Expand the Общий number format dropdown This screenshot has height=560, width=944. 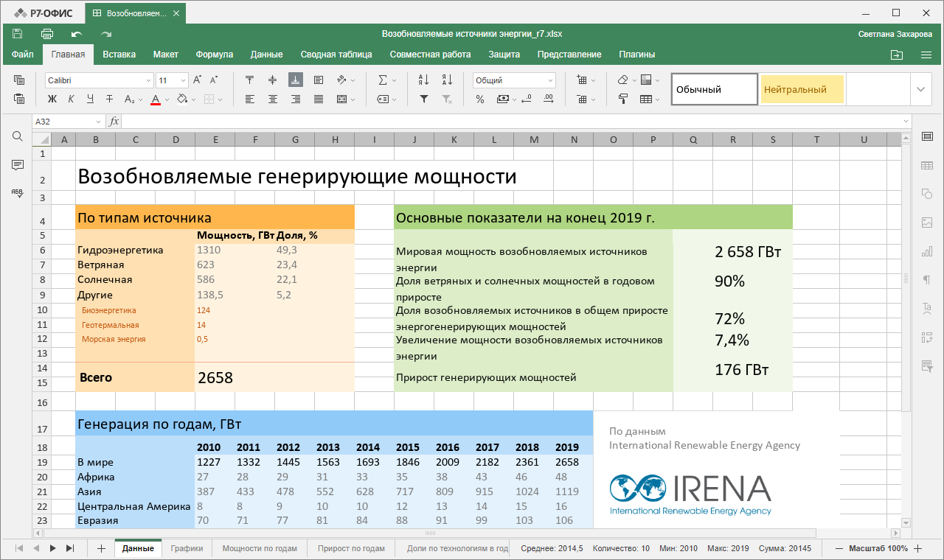click(550, 80)
